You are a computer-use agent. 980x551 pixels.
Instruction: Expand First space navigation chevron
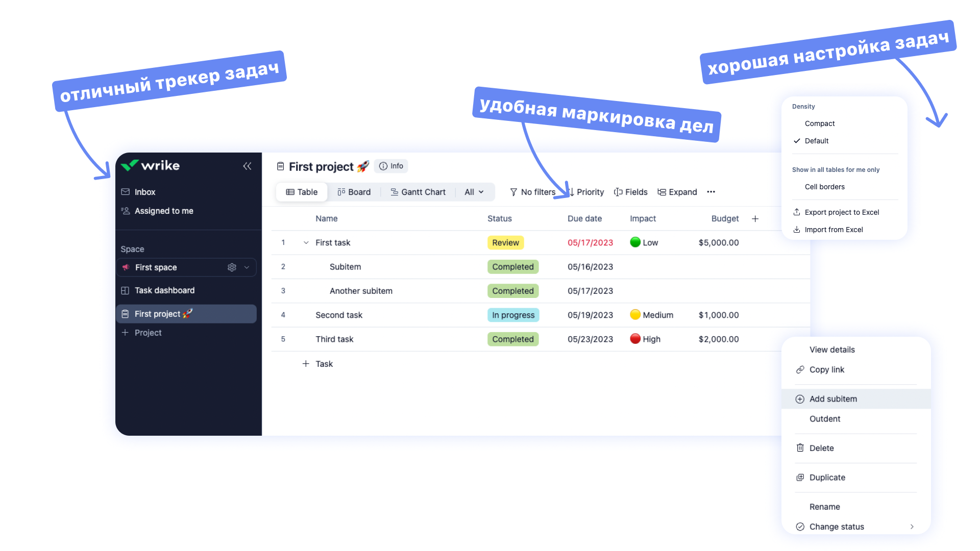(x=249, y=267)
